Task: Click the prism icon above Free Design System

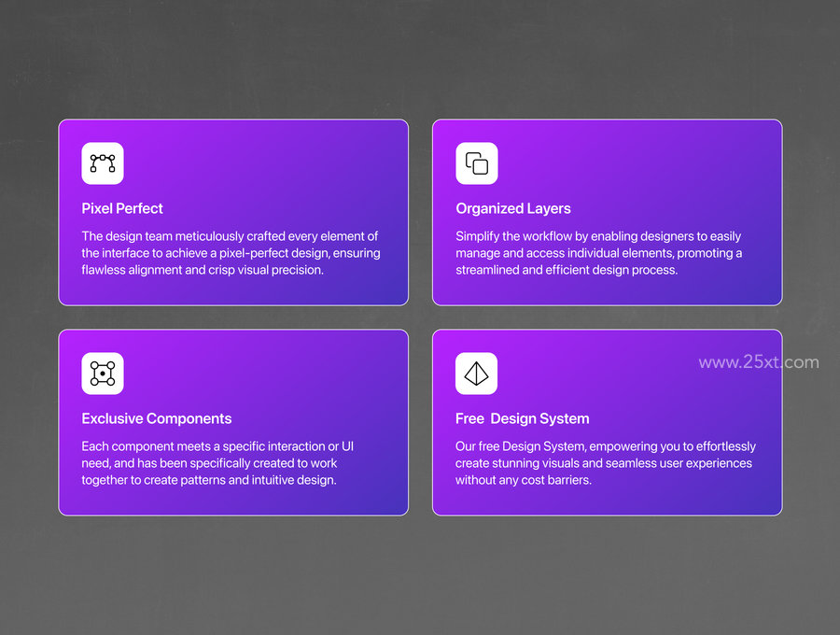Action: (x=476, y=374)
